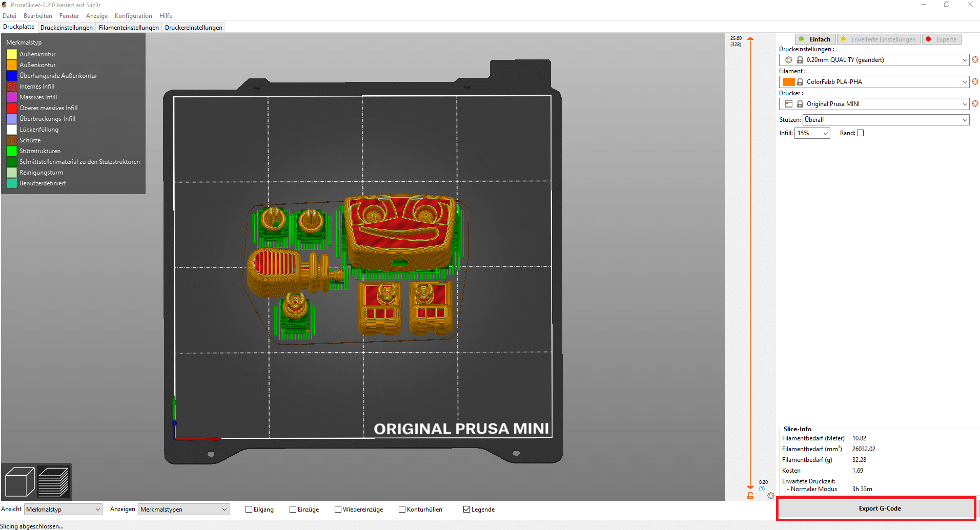Image resolution: width=980 pixels, height=530 pixels.
Task: Open the Anzeigen Merkmalstypen dropdown
Action: click(x=184, y=510)
